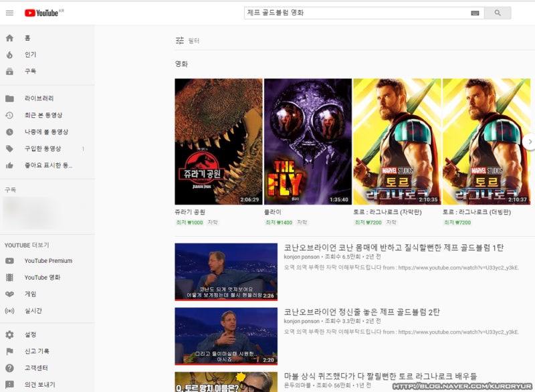
Task: Open 최근 본 동영상 history
Action: coord(43,115)
